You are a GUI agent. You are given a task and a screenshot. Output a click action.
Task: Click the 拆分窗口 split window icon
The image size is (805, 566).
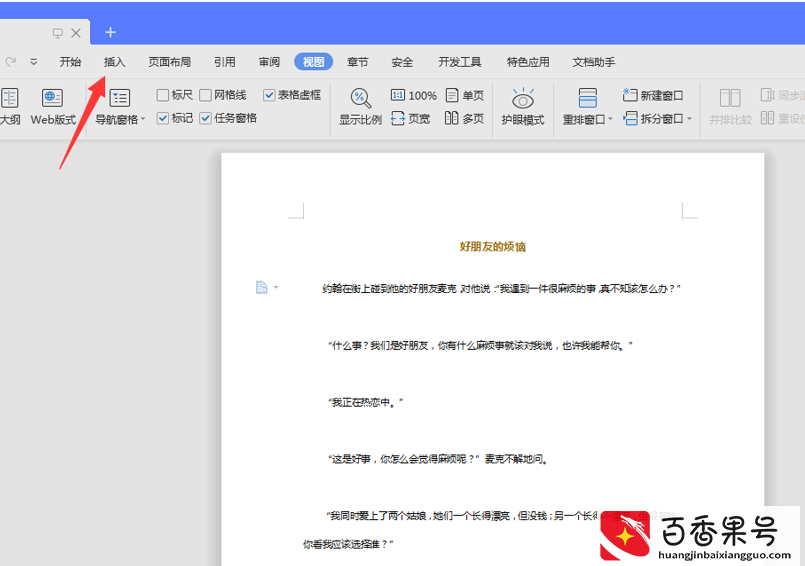point(630,119)
